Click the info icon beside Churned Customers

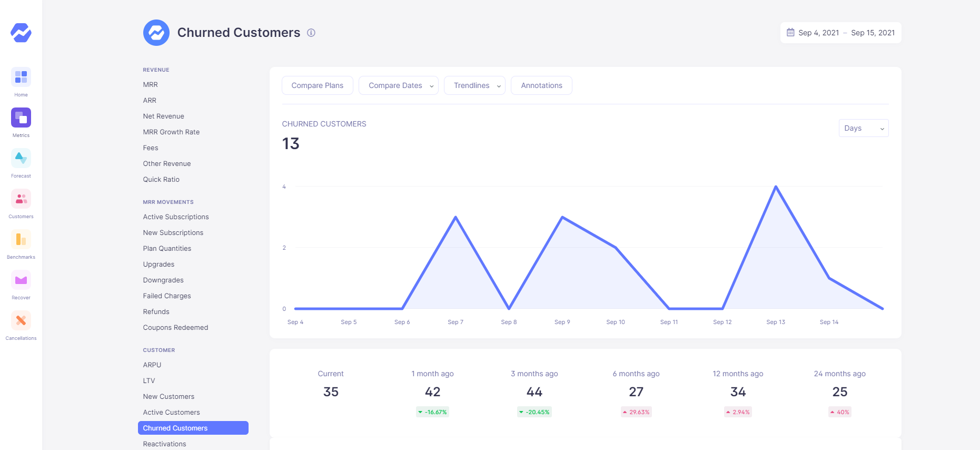coord(311,33)
